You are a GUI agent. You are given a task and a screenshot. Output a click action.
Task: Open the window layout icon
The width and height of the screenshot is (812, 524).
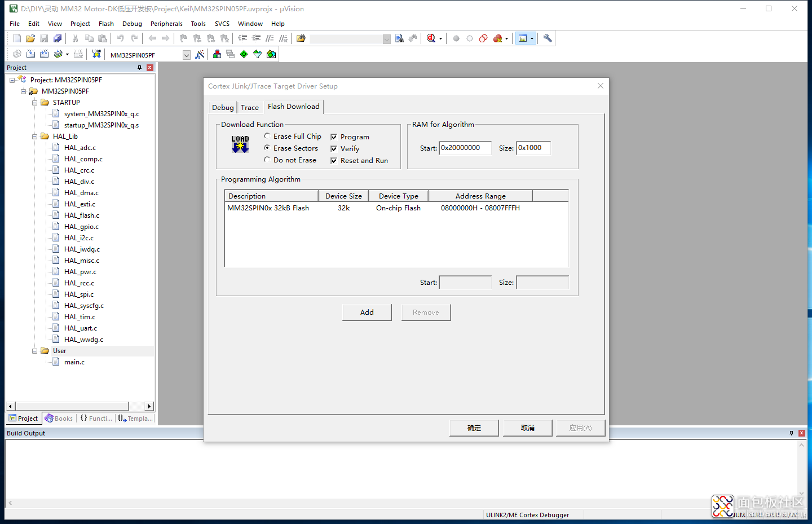(523, 38)
